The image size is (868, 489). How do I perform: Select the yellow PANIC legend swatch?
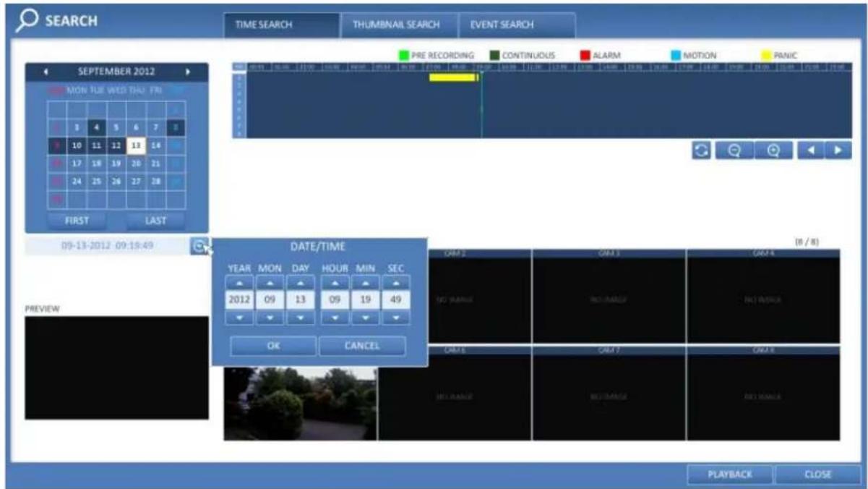tap(765, 55)
